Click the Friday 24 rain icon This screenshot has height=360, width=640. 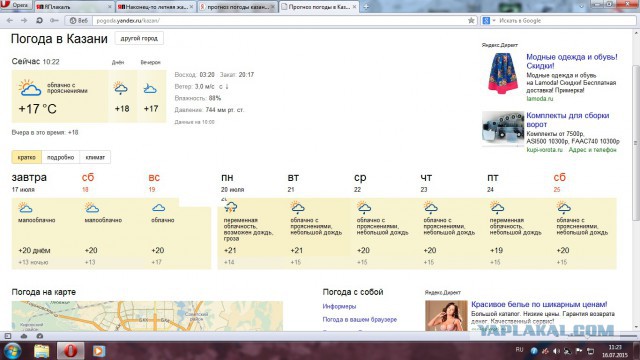point(497,207)
